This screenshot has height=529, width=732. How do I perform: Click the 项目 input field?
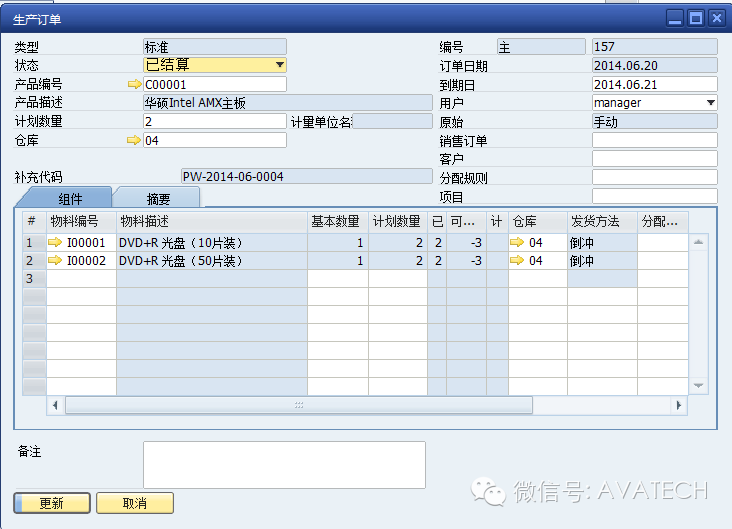655,196
